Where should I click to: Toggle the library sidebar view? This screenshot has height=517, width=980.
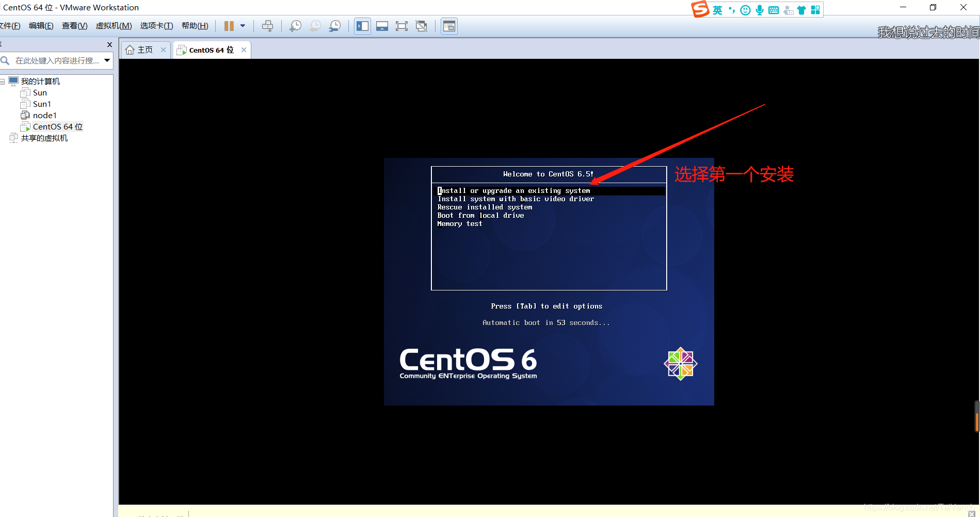pos(362,26)
